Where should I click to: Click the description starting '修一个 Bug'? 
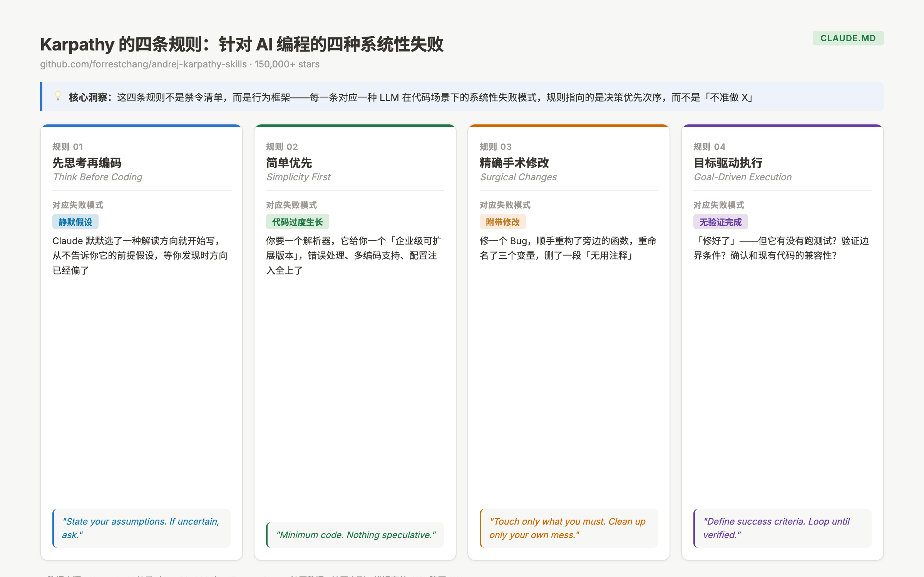pos(568,248)
